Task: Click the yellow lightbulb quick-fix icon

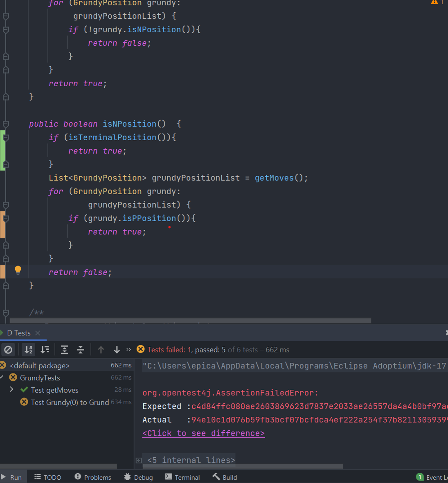Action: [x=18, y=270]
